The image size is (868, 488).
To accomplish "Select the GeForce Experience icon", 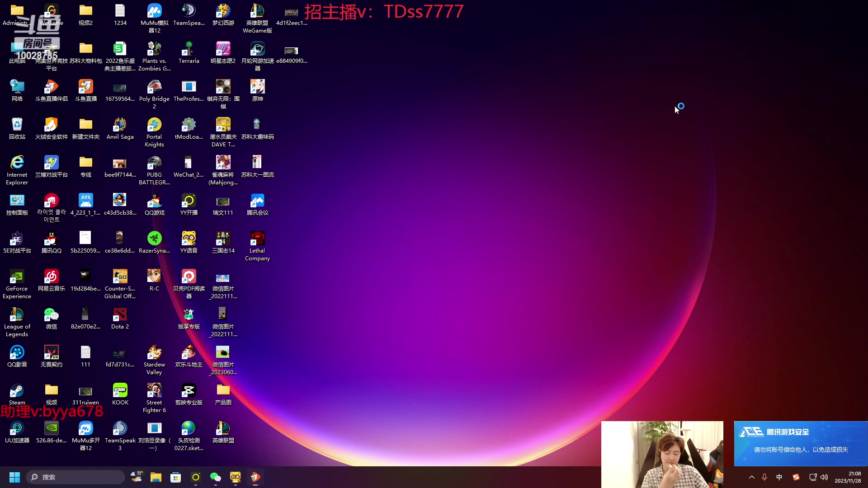I will [x=17, y=284].
